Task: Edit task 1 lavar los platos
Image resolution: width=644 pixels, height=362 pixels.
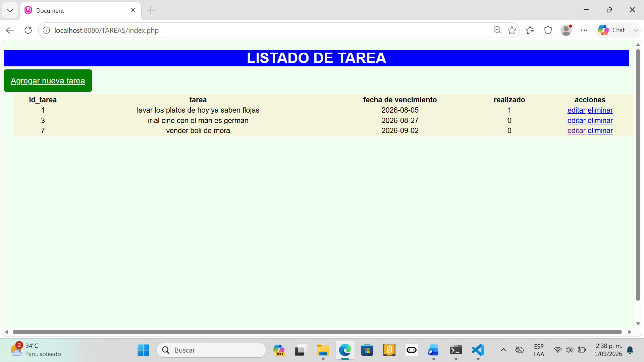Action: pos(576,110)
